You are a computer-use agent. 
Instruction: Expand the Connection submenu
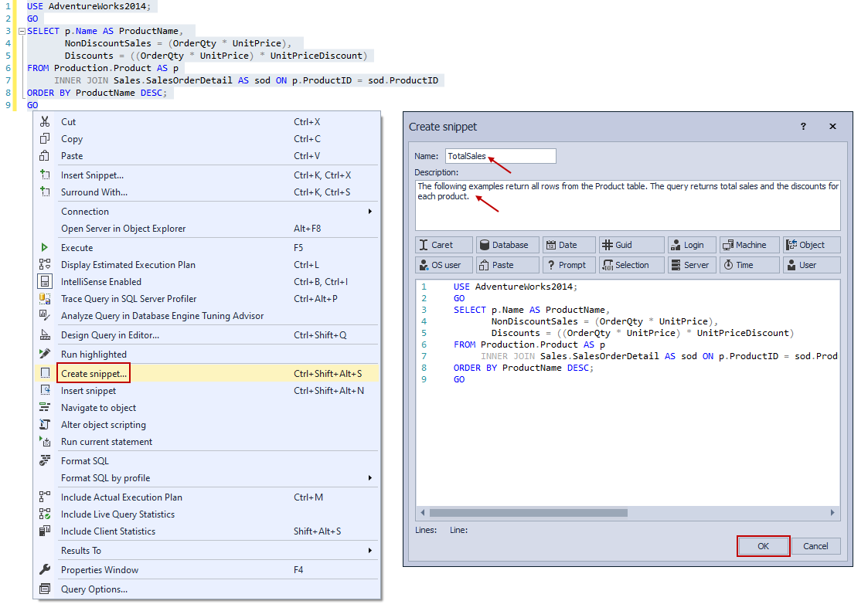(x=207, y=212)
